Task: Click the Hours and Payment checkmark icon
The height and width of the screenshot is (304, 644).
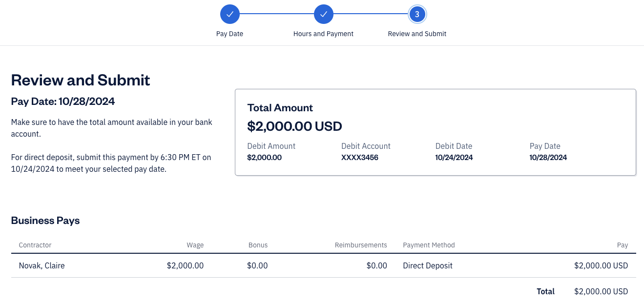Action: tap(323, 14)
